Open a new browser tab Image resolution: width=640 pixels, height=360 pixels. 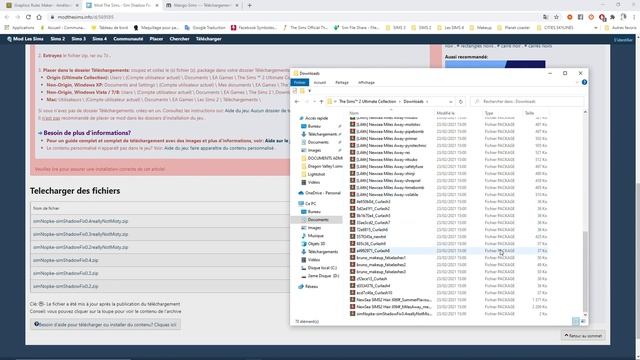click(x=249, y=5)
